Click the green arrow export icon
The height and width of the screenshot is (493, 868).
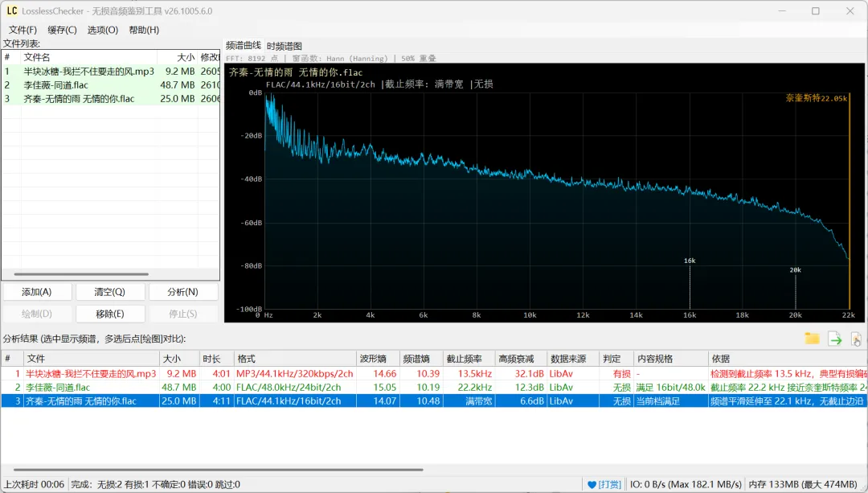point(835,339)
